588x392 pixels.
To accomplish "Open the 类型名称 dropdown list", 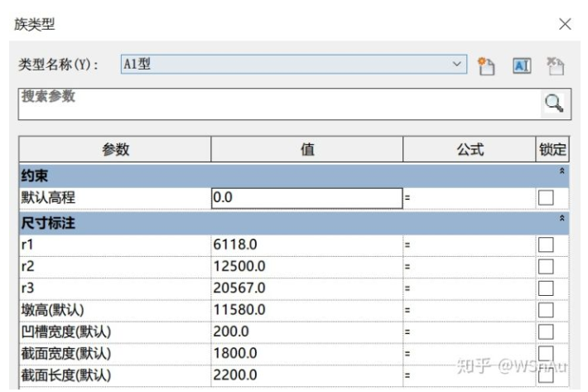I will [458, 65].
